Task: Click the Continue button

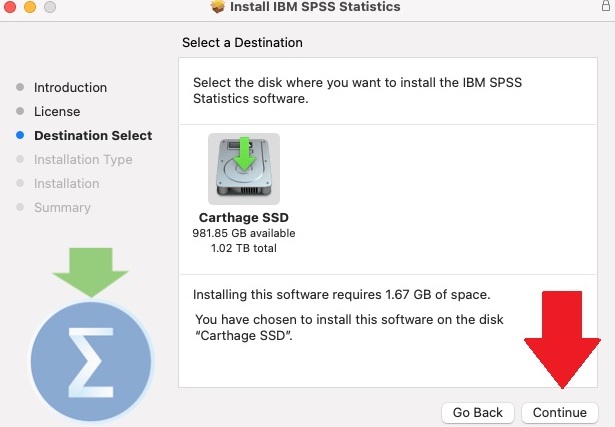Action: tap(559, 412)
